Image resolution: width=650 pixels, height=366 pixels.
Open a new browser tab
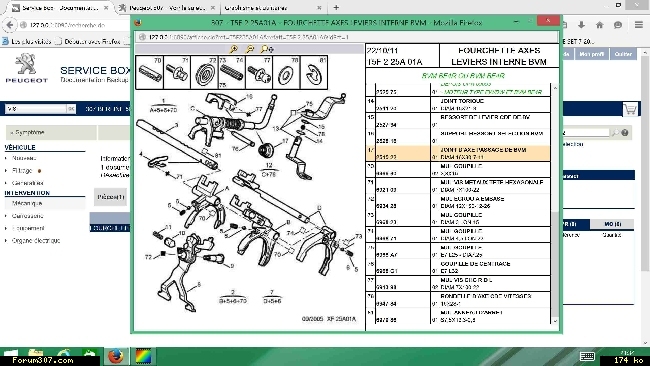click(x=336, y=7)
